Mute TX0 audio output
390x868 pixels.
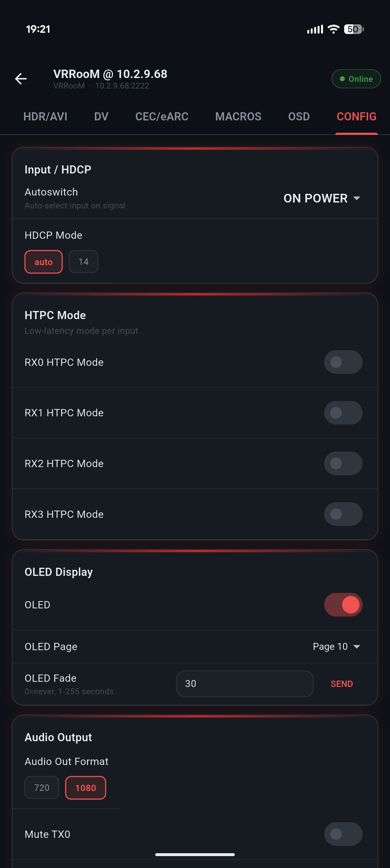tap(343, 834)
